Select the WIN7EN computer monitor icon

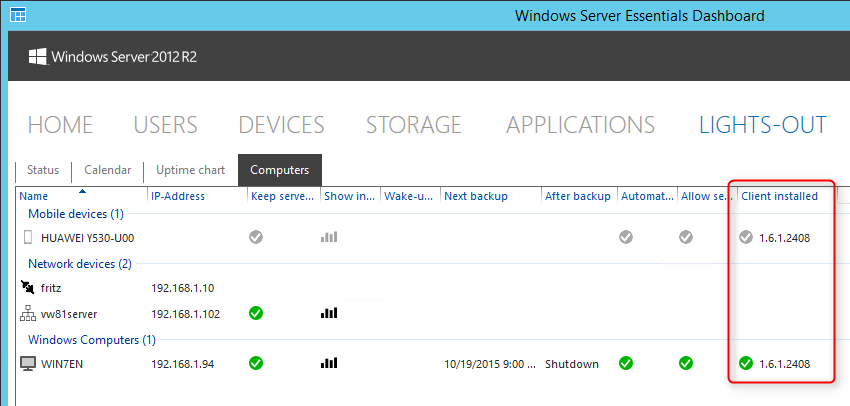point(28,363)
